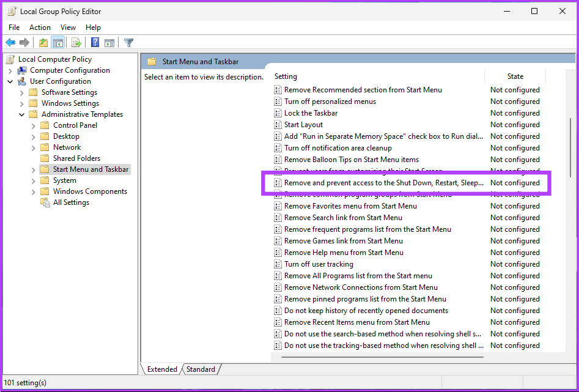The width and height of the screenshot is (579, 392).
Task: Toggle the Show/Hide Console Tree icon
Action: coord(57,42)
